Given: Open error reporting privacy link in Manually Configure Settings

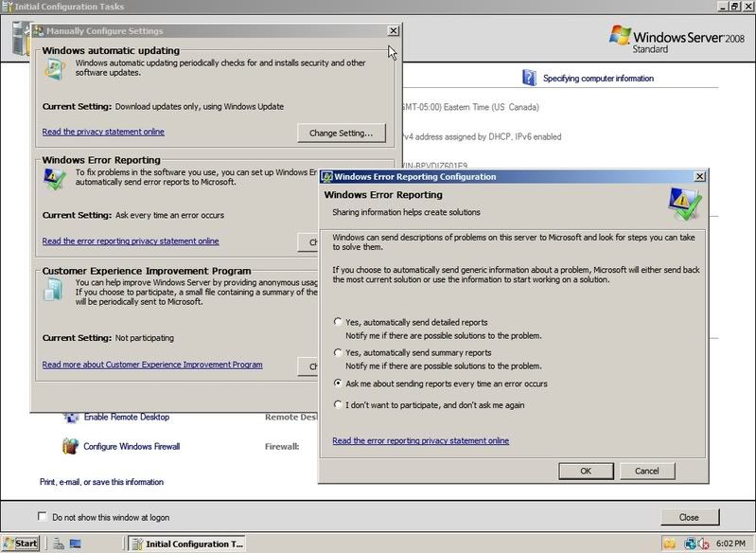Looking at the screenshot, I should click(131, 241).
